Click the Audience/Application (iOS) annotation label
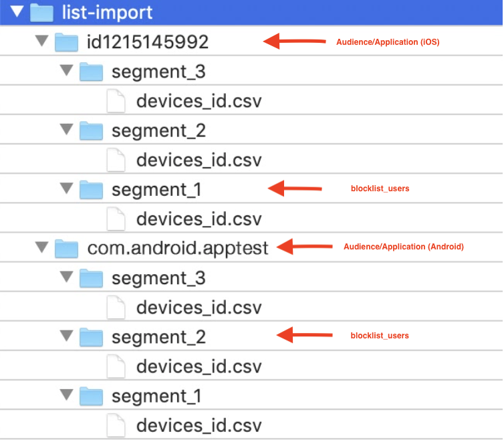This screenshot has height=440, width=504. pos(388,42)
